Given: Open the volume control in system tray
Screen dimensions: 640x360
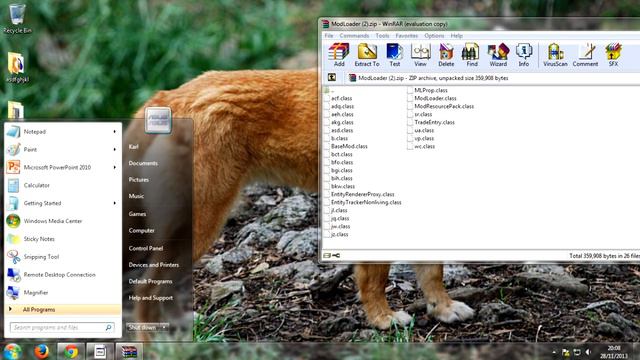Looking at the screenshot, I should 588,352.
